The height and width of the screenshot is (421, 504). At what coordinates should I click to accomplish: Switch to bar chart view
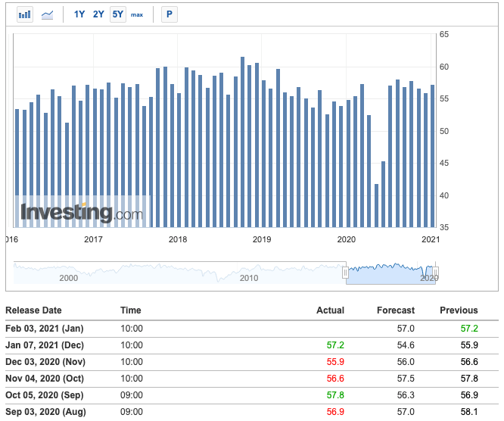(25, 14)
